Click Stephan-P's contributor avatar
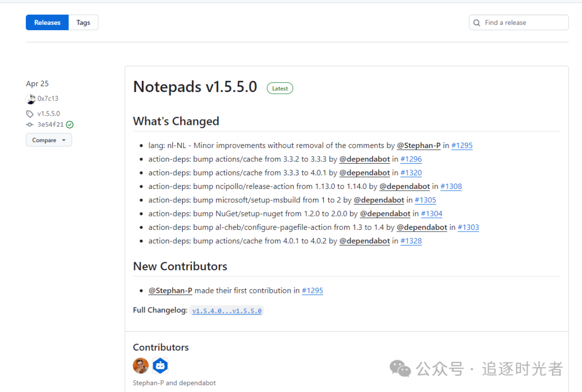This screenshot has height=392, width=582. [x=141, y=366]
